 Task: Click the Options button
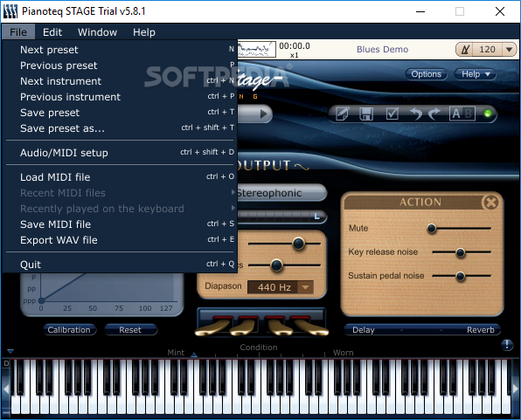tap(426, 74)
